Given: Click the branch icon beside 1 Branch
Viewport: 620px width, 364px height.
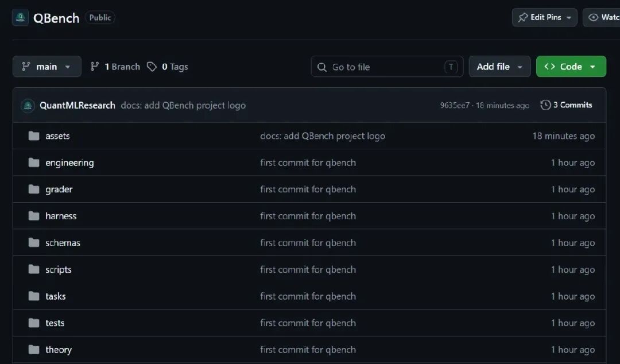Looking at the screenshot, I should coord(95,67).
